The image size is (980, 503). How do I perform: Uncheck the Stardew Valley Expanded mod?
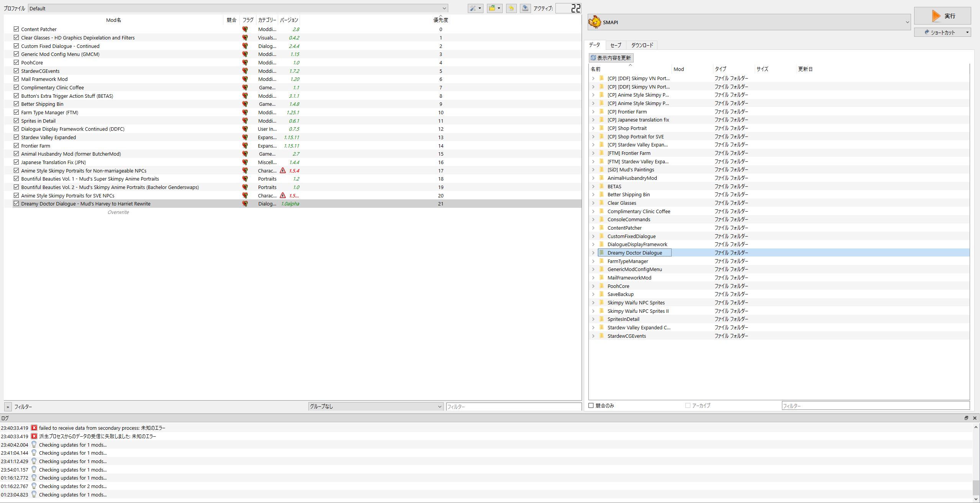(x=16, y=137)
